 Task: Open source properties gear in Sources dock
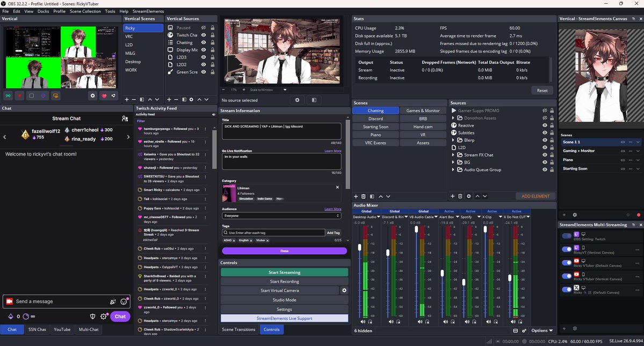(x=468, y=196)
